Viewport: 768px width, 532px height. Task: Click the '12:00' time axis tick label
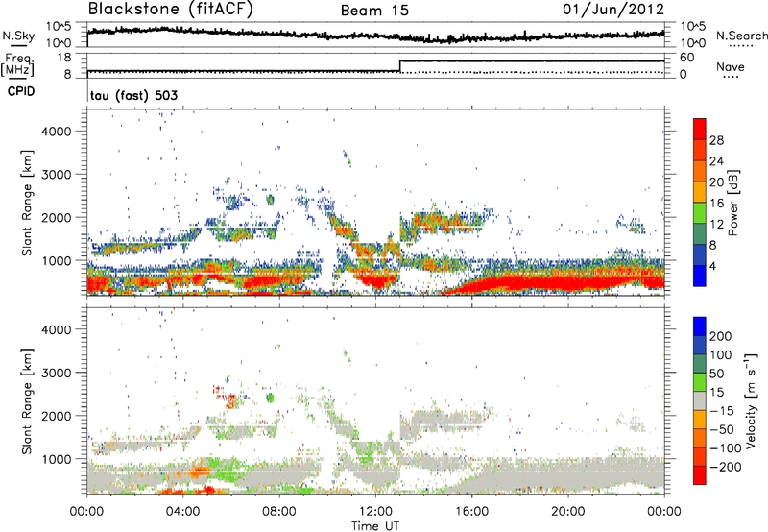[x=375, y=512]
